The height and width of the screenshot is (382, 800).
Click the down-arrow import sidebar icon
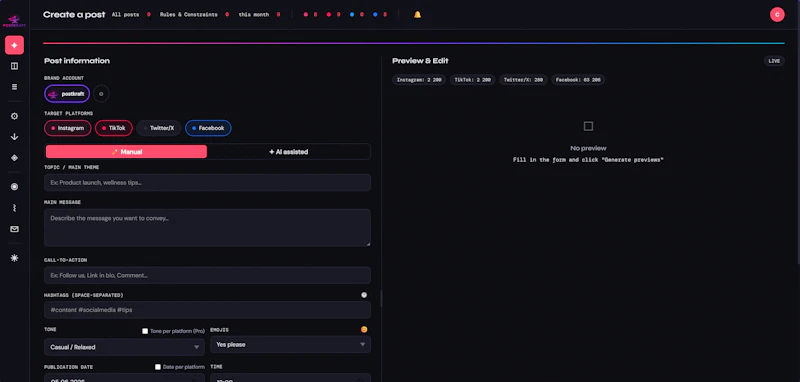(x=14, y=137)
